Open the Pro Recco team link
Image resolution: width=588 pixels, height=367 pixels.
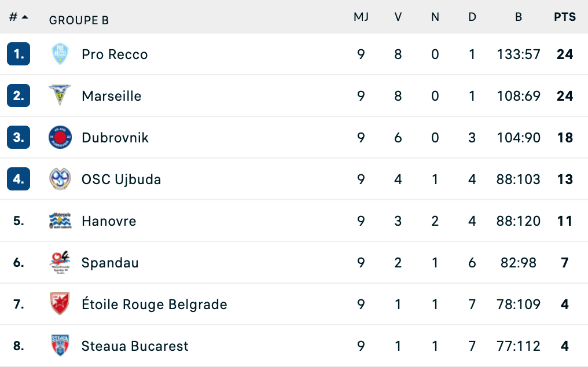[115, 54]
